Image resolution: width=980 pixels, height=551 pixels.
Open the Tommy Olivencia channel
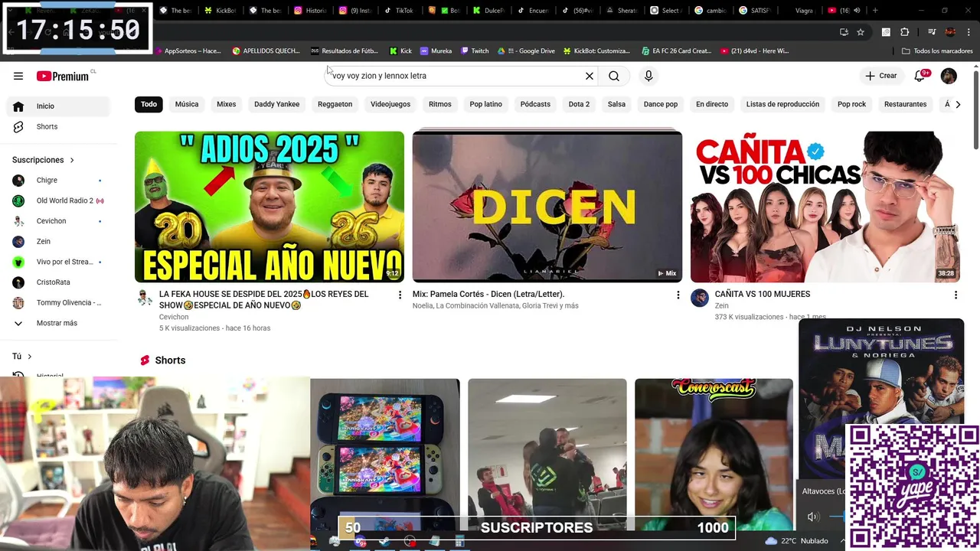(60, 302)
